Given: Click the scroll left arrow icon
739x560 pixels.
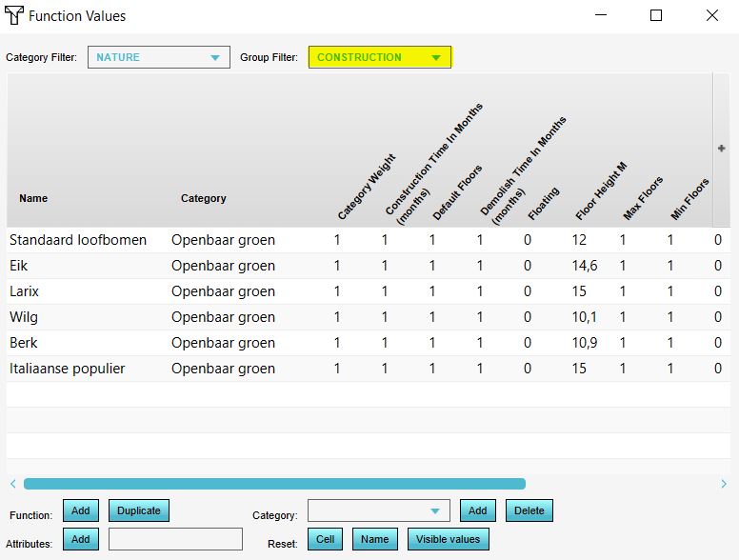Looking at the screenshot, I should pos(12,484).
